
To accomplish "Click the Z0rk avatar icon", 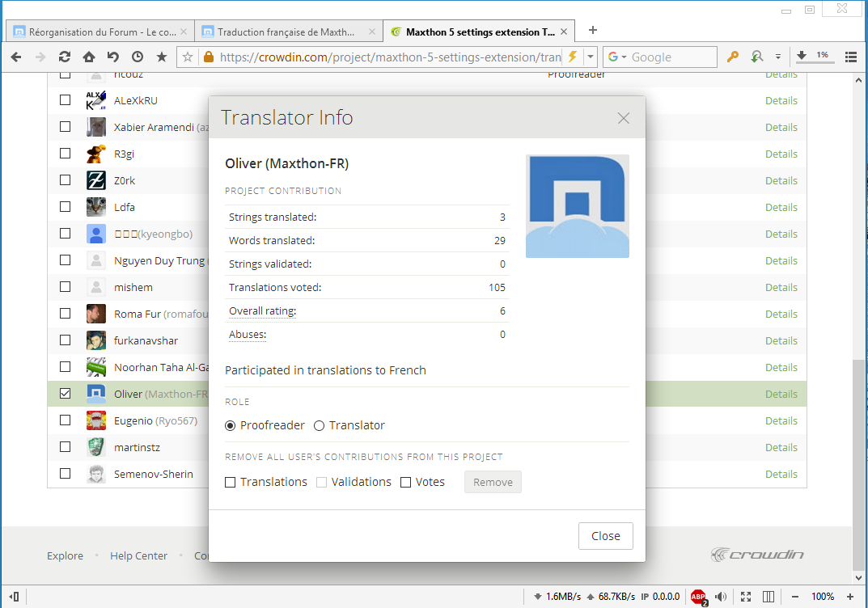I will pos(96,180).
